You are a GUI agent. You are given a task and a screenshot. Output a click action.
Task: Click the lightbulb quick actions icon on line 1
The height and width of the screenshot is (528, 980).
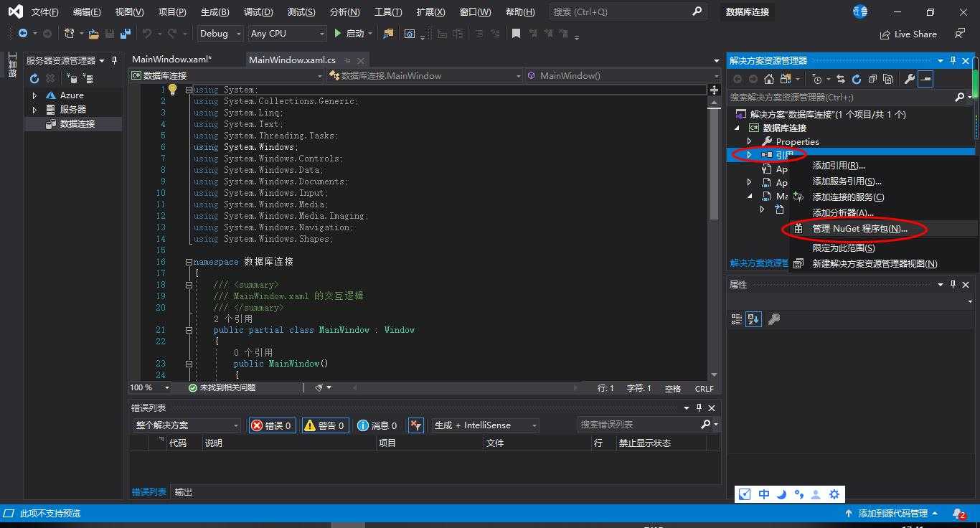172,90
